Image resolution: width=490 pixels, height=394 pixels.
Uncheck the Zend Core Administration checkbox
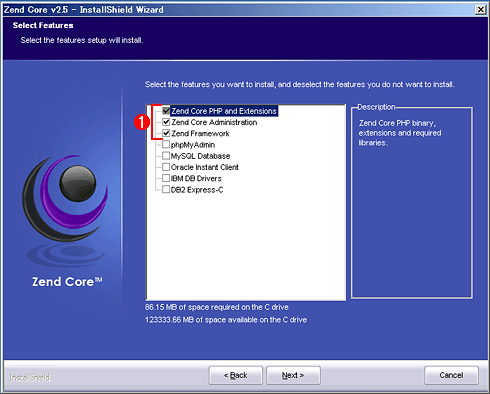pos(166,122)
